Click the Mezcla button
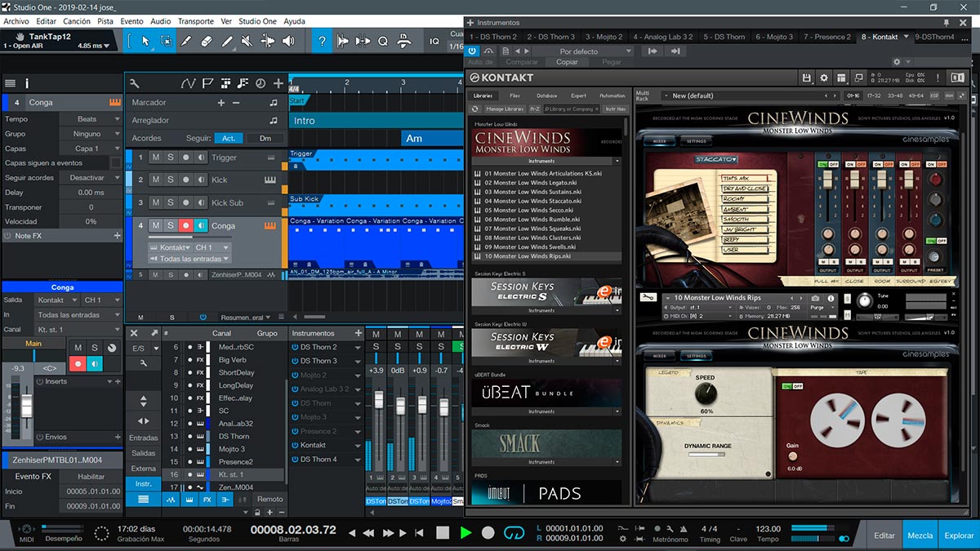The height and width of the screenshot is (551, 980). point(920,535)
